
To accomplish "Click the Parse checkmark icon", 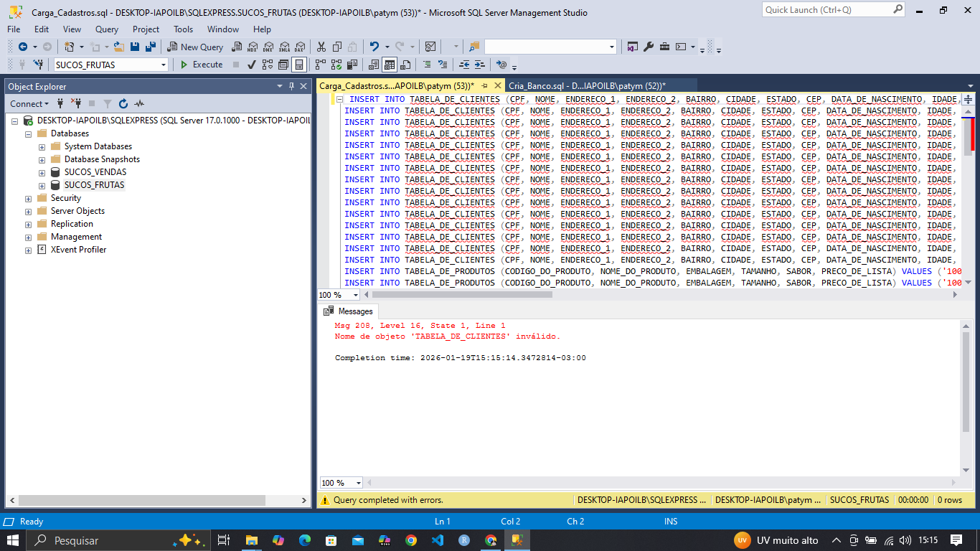I will 252,65.
